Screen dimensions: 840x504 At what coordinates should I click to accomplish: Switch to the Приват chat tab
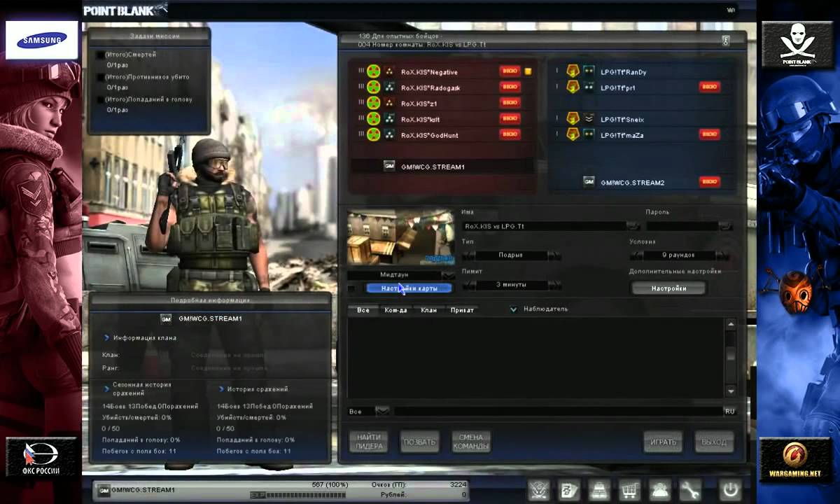(x=462, y=309)
